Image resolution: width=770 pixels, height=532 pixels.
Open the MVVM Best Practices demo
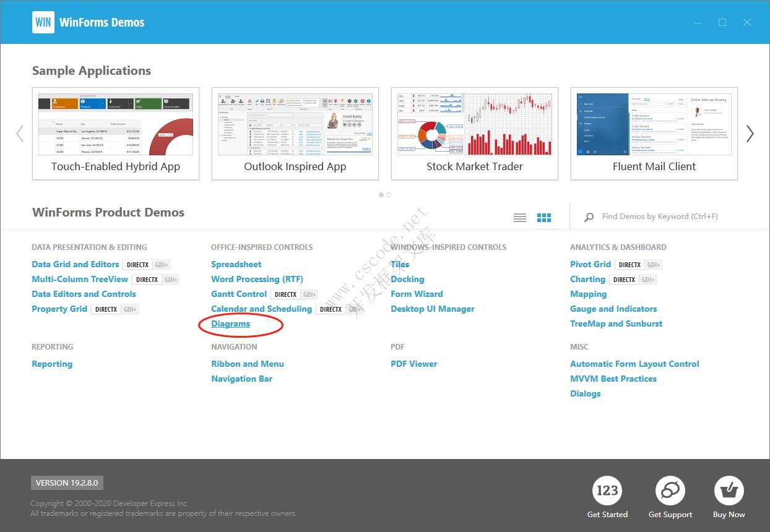tap(613, 379)
